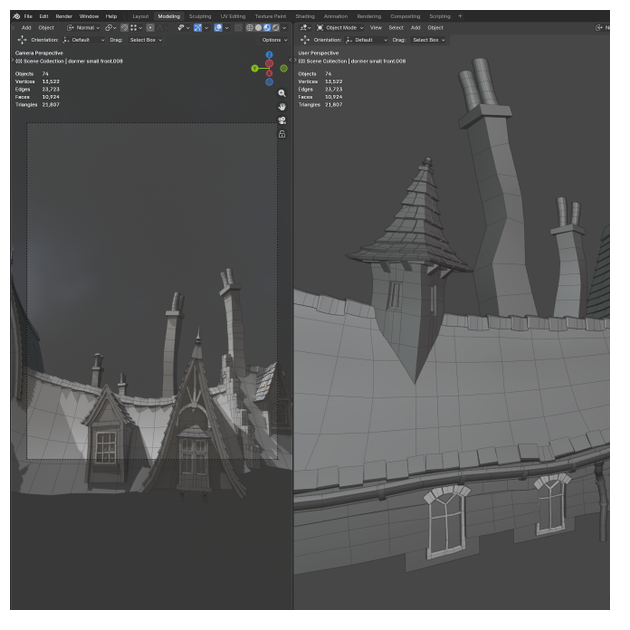
Task: Open object visibility and selectability dropdown
Action: 183,28
